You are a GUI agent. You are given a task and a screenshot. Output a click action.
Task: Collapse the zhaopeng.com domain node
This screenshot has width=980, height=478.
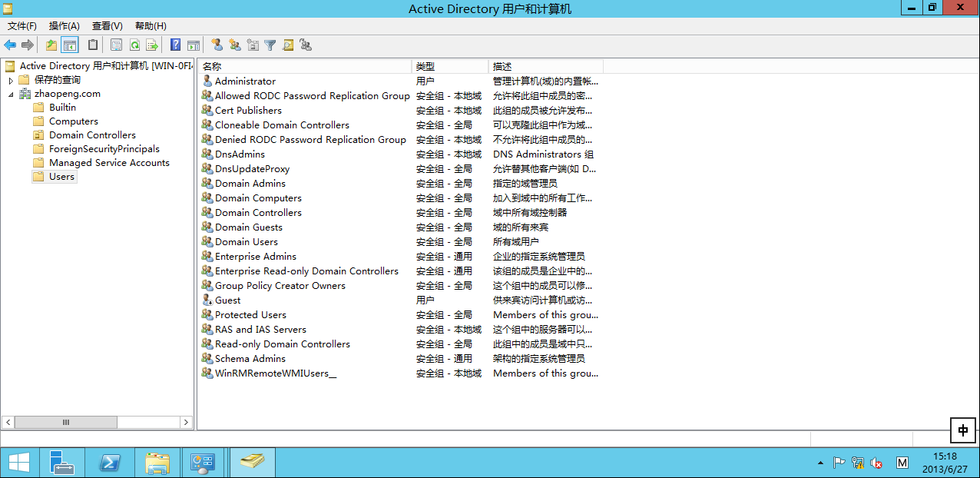[11, 94]
